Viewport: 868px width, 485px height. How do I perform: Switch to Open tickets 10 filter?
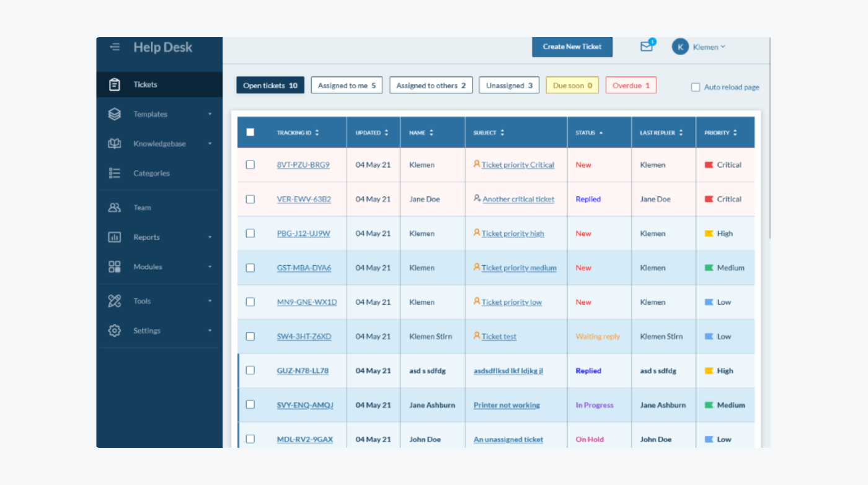(x=270, y=85)
